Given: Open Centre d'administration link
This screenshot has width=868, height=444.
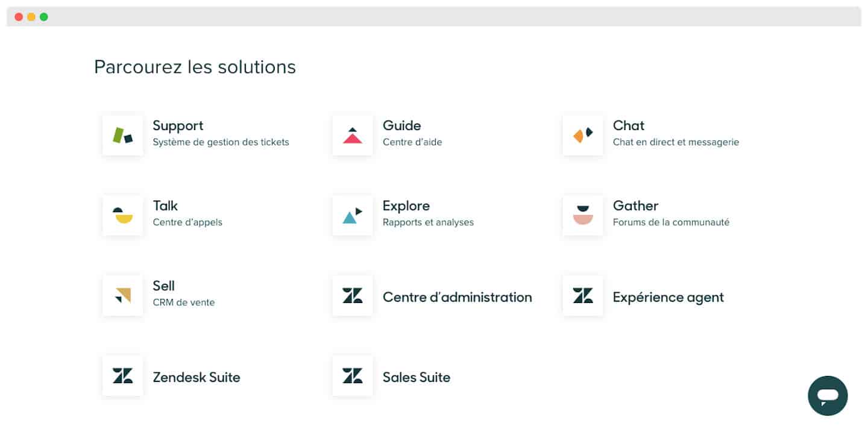Looking at the screenshot, I should pyautogui.click(x=458, y=297).
